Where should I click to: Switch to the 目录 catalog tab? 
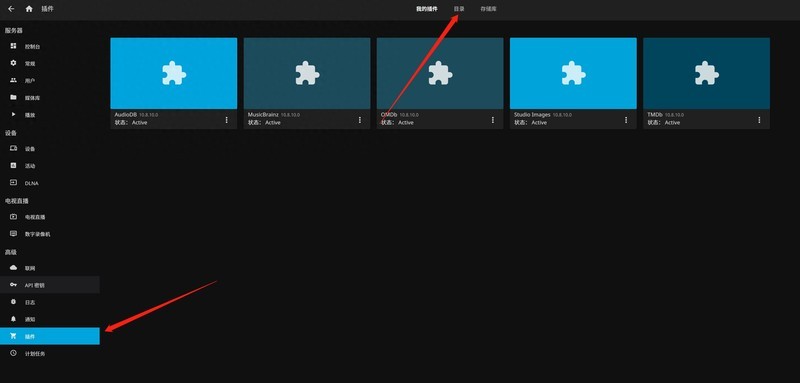(459, 9)
